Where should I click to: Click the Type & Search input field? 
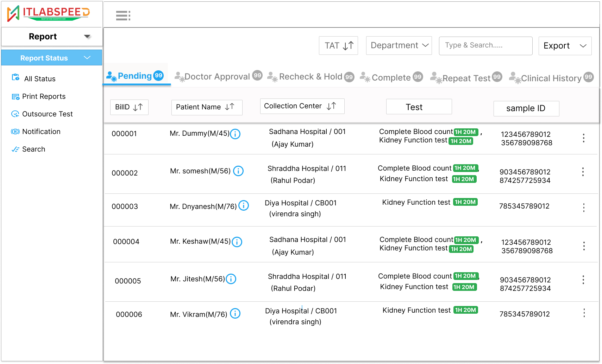click(x=485, y=46)
